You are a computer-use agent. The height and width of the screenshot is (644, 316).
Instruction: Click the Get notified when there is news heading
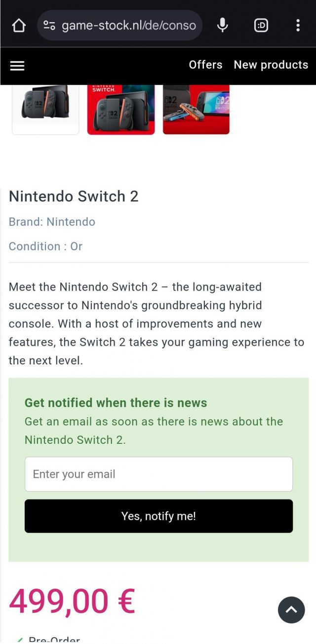tap(116, 403)
